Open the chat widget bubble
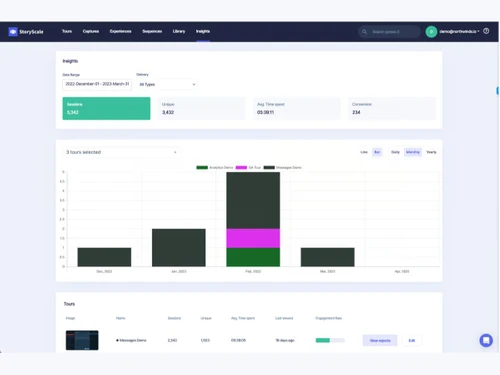Screen dimensions: 500x375 point(486,340)
